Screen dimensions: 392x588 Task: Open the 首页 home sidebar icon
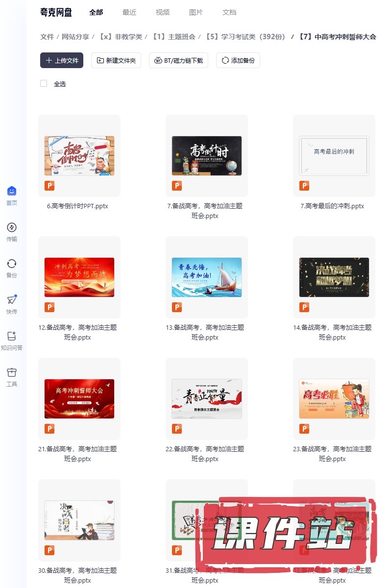click(x=12, y=191)
